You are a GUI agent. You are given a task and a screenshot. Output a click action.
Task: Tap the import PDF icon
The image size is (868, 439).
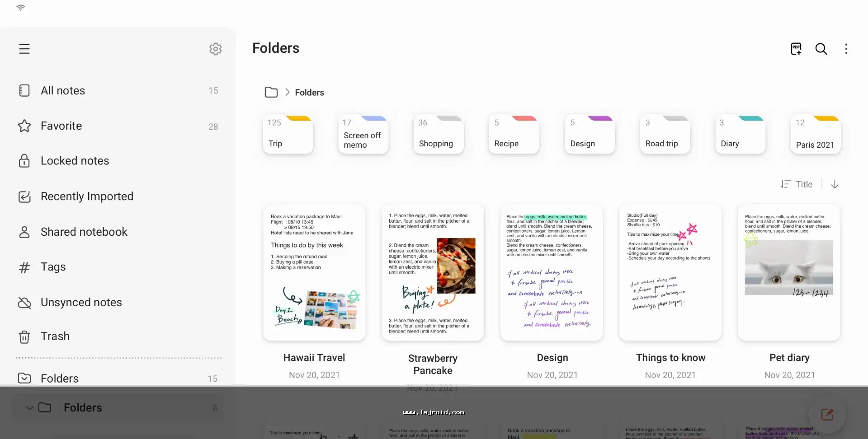pyautogui.click(x=796, y=49)
